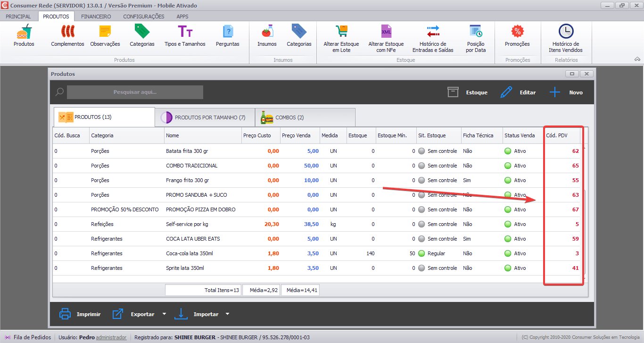Sort by the Cód. Busca column header
Image resolution: width=644 pixels, height=343 pixels.
coord(71,135)
